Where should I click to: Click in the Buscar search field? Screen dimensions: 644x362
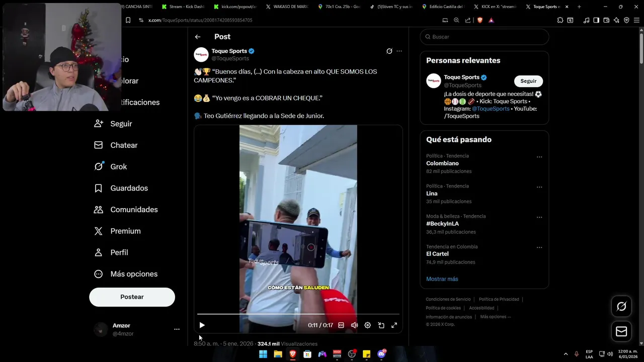[x=484, y=37]
